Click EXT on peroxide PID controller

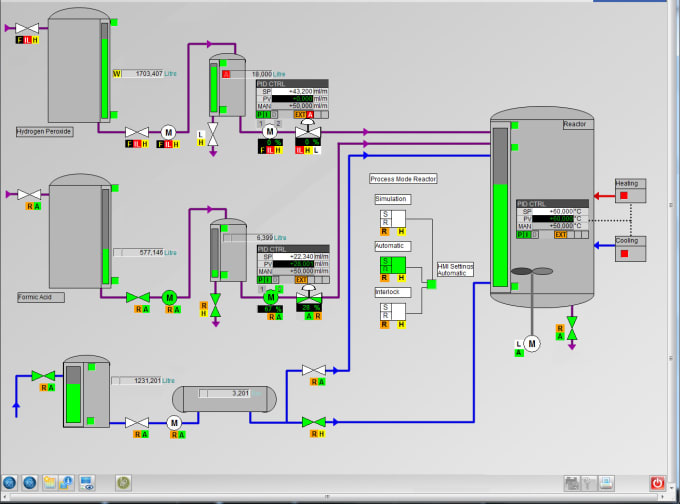300,115
